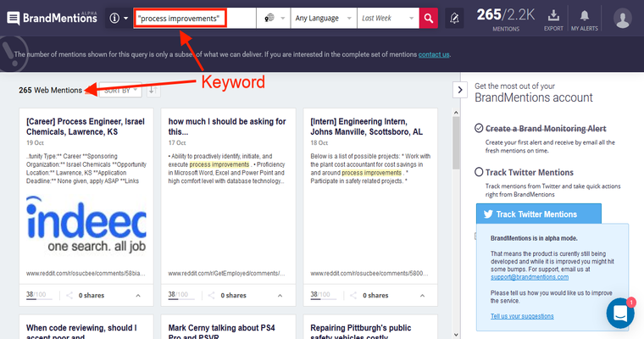This screenshot has height=339, width=644.
Task: Click the 38/100 score on Engineering Intern card
Action: coord(320,295)
